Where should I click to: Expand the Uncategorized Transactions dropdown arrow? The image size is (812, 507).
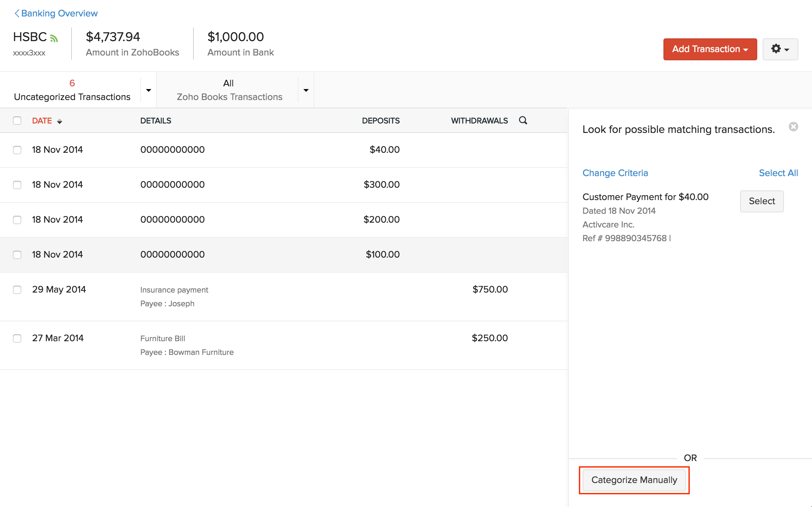click(149, 90)
